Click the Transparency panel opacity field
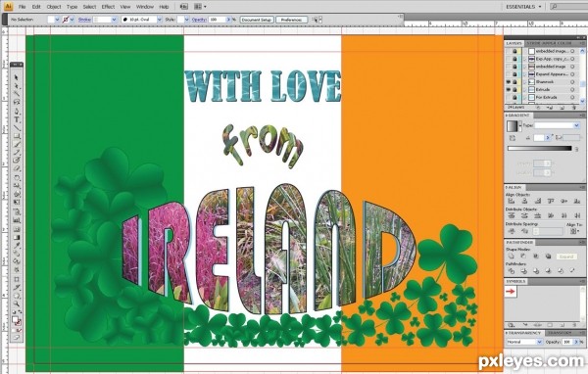Screen dimensions: 588x374 click(x=567, y=342)
